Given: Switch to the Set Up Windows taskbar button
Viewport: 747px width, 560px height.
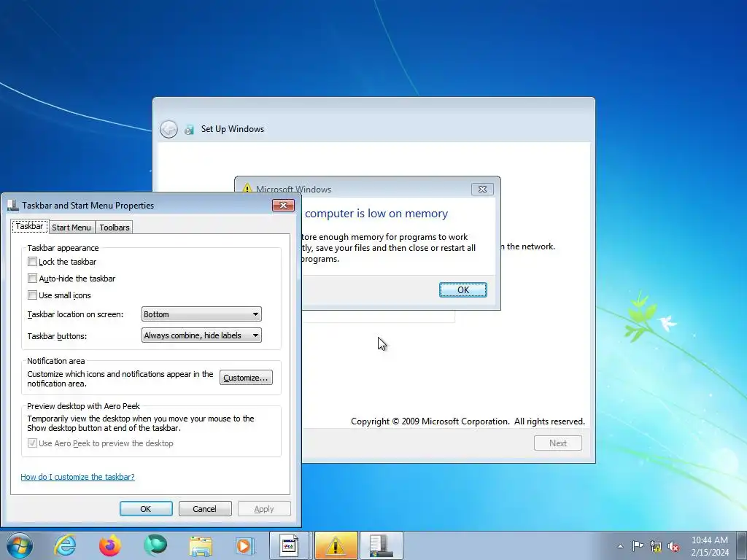Looking at the screenshot, I should (289, 545).
